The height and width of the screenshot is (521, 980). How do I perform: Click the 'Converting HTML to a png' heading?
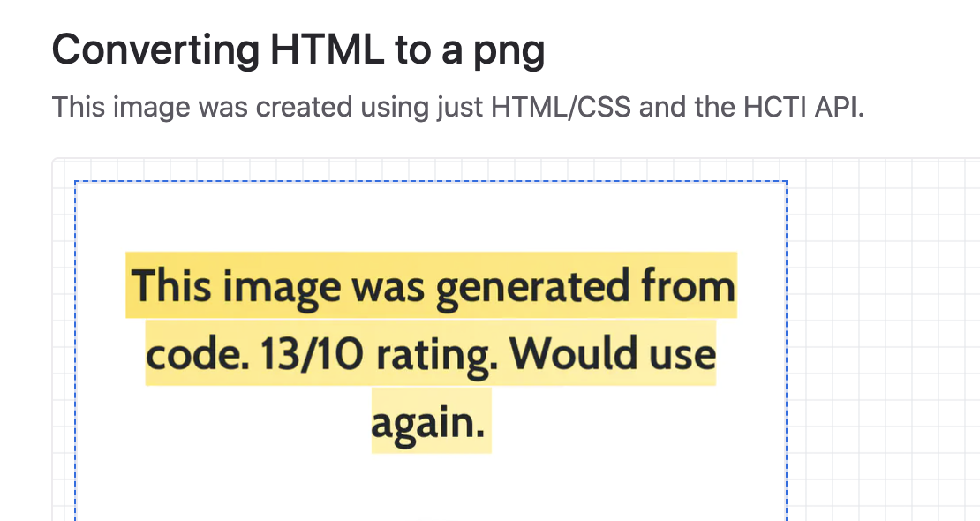coord(298,50)
